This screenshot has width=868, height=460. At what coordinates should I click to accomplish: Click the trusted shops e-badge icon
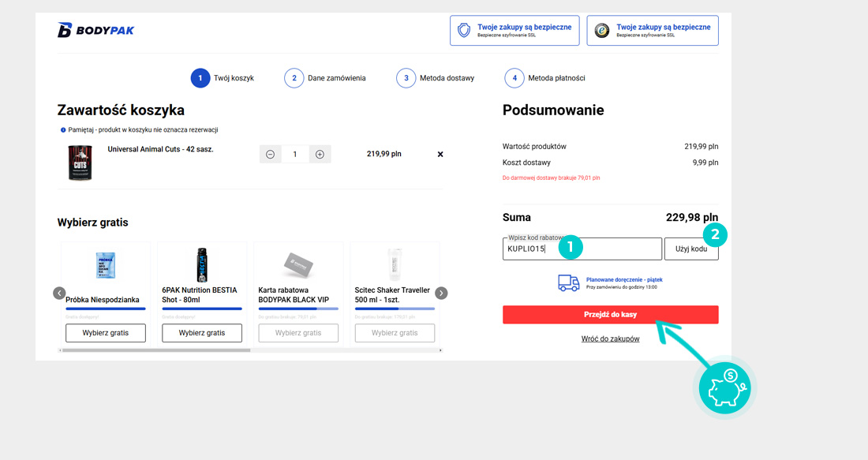[x=602, y=31]
